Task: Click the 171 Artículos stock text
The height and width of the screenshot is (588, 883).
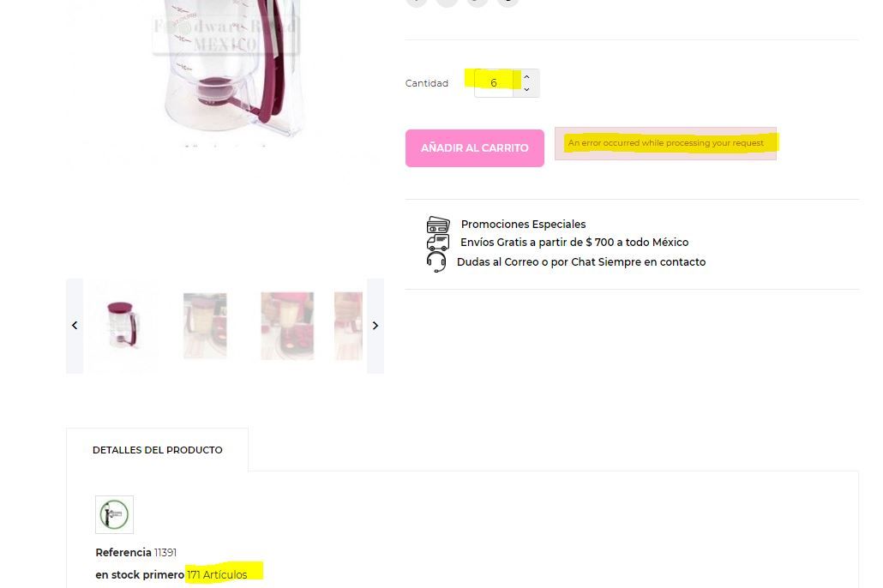Action: tap(217, 574)
